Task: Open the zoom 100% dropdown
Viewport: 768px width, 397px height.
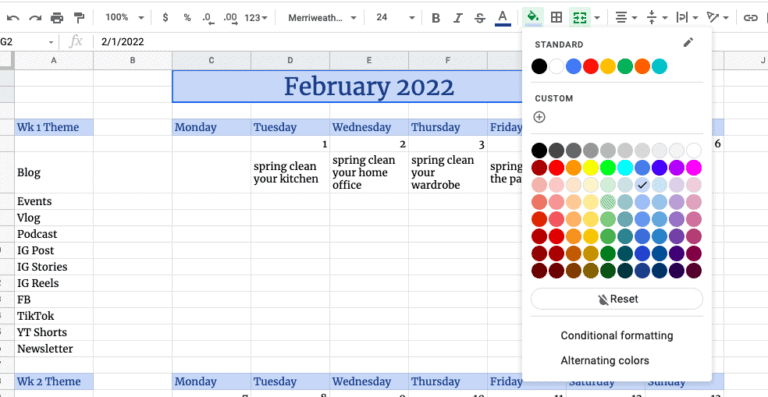Action: point(125,18)
